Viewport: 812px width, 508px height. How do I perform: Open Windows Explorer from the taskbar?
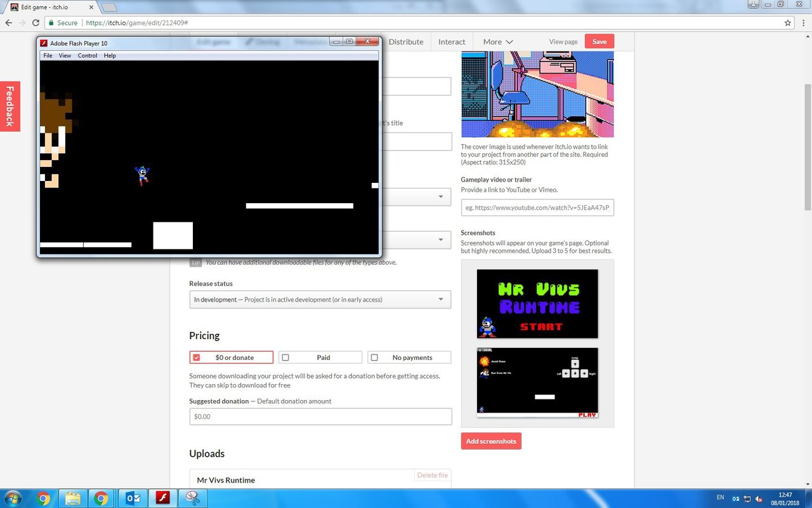click(x=72, y=498)
